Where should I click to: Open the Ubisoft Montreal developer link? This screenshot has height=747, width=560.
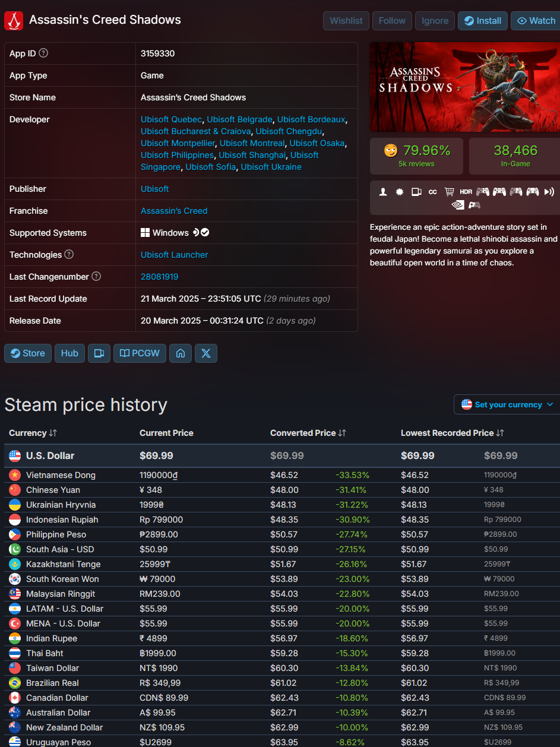coord(252,143)
